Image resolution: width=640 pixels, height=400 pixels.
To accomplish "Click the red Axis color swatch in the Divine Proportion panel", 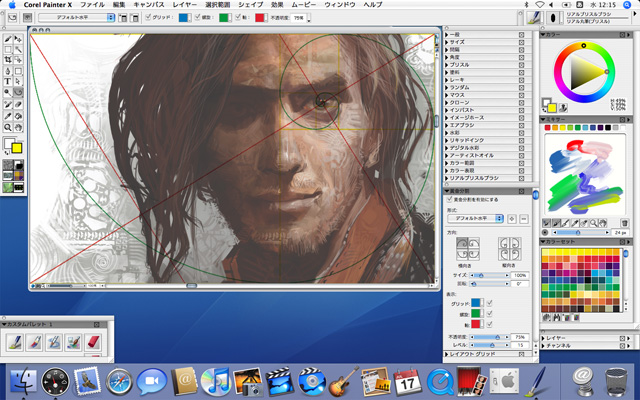I will [476, 324].
